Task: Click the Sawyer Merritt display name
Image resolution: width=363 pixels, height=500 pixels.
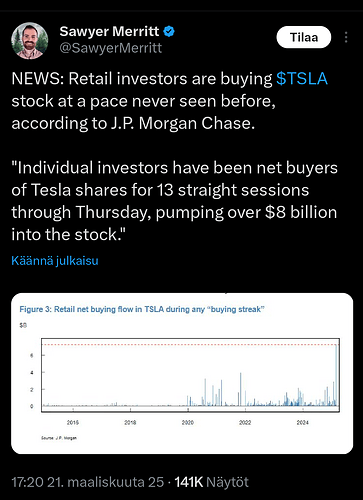Action: tap(109, 32)
